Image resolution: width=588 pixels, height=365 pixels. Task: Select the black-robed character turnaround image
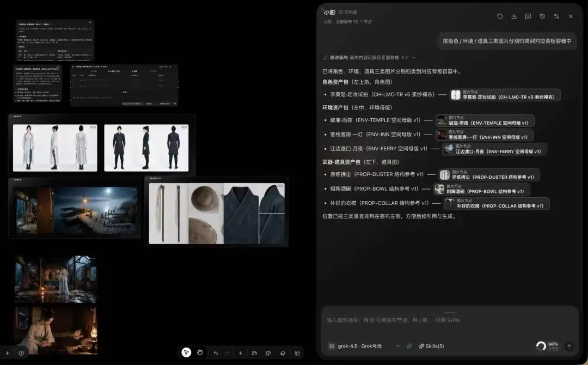tap(146, 148)
